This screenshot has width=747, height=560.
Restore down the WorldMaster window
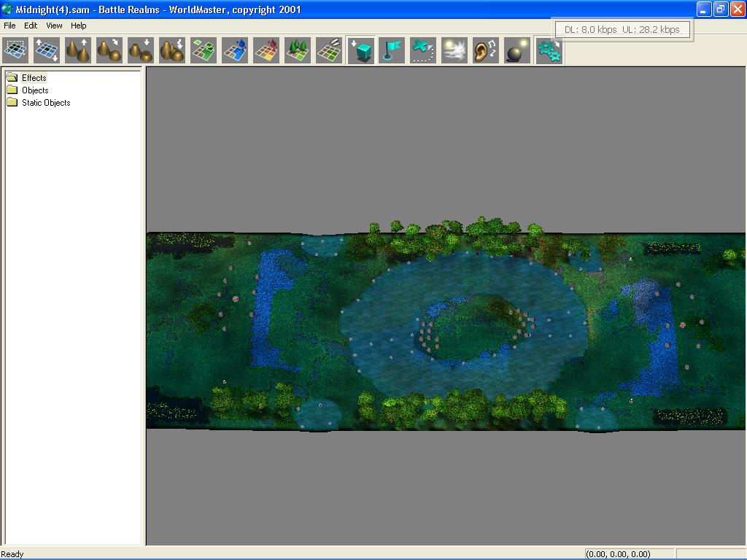click(x=720, y=9)
